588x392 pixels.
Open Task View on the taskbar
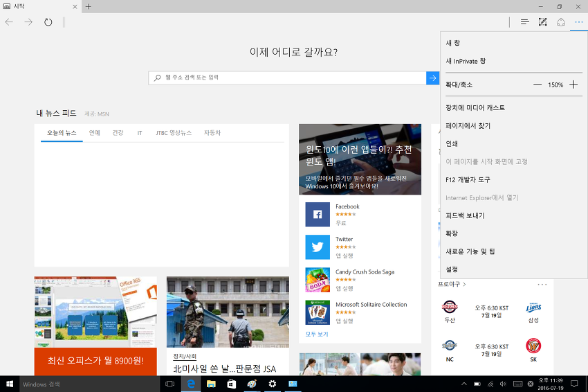pos(170,384)
